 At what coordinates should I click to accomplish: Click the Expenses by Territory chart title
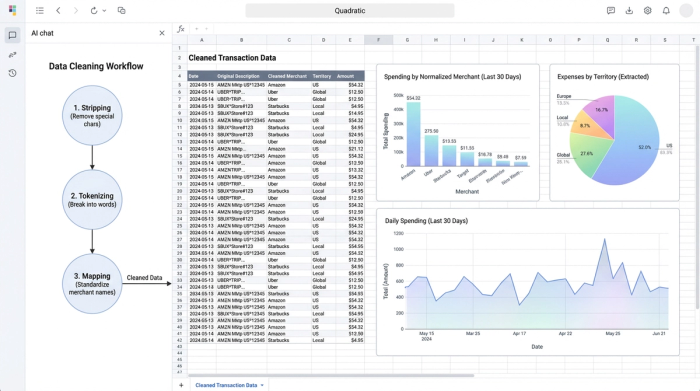(603, 77)
